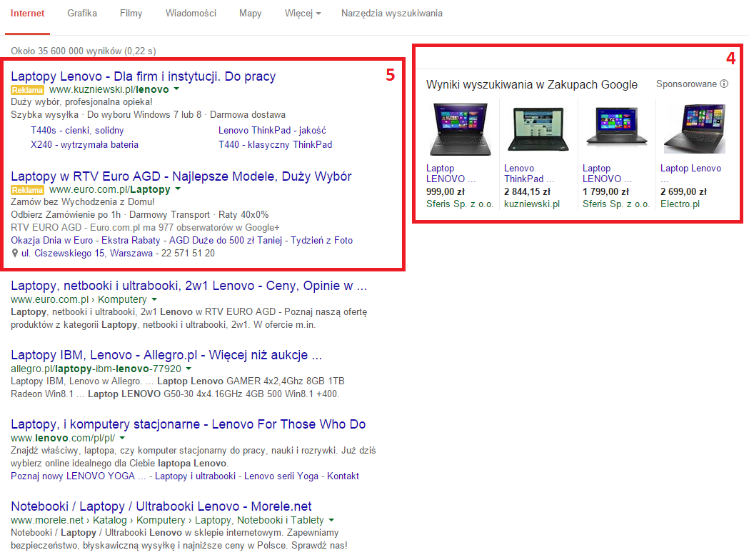Expand the arrow next to www.euro.com.pl/Laptopy ad

click(x=178, y=189)
